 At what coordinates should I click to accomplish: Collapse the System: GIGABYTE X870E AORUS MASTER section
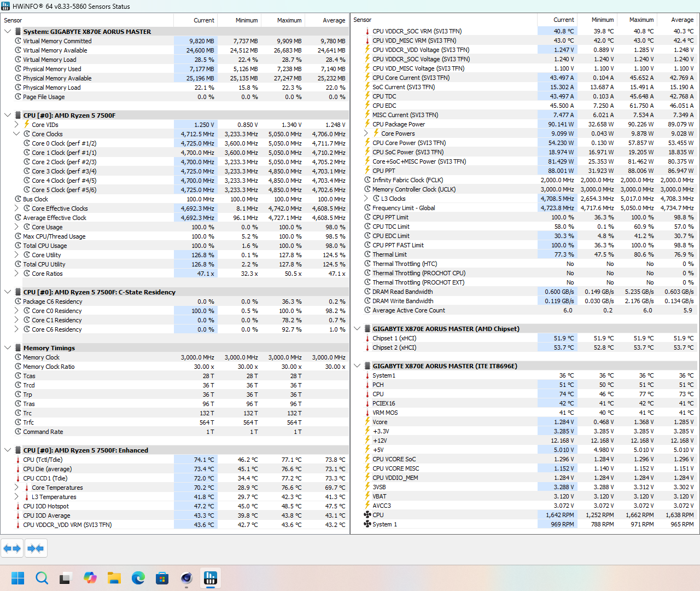pos(8,32)
